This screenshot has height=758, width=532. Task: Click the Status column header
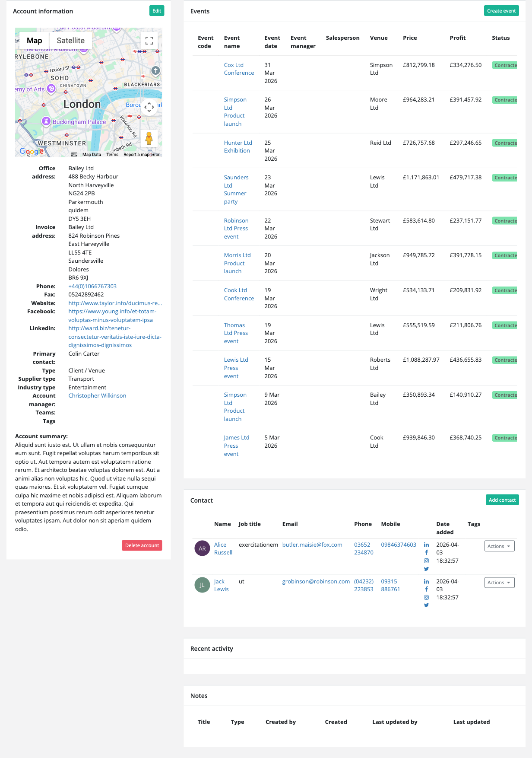[500, 38]
